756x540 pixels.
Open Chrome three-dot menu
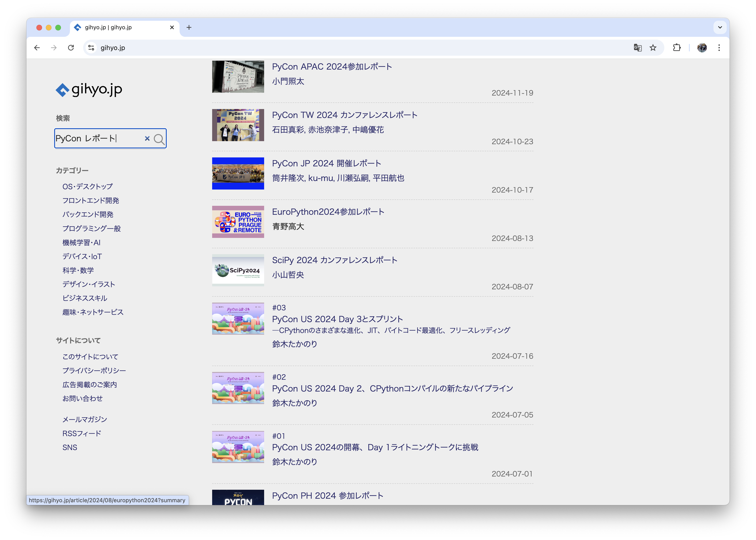(x=719, y=48)
